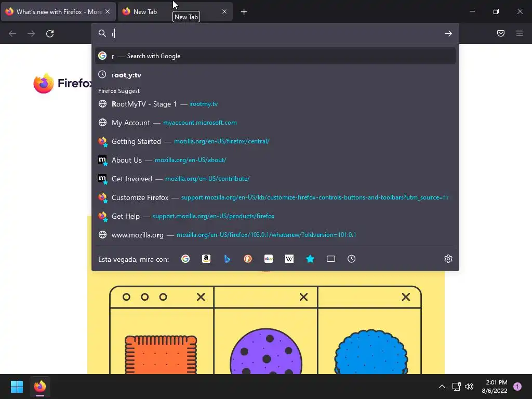Search this time with eBay

(269, 259)
